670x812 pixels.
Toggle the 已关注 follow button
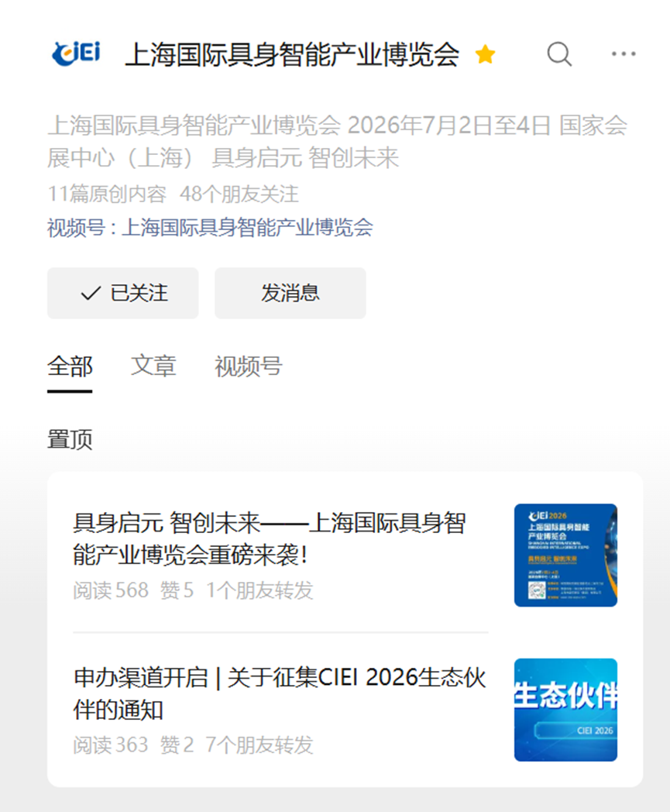(122, 293)
